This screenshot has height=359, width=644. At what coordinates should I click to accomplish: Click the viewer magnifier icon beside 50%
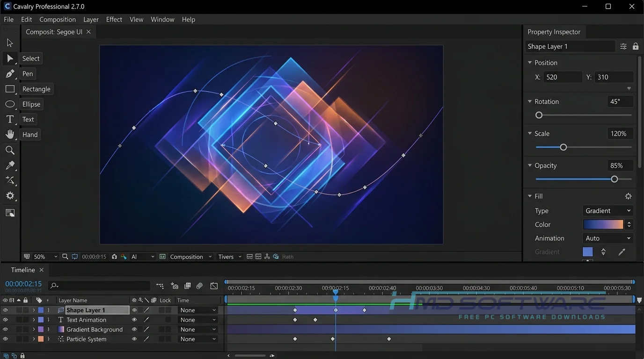click(65, 257)
